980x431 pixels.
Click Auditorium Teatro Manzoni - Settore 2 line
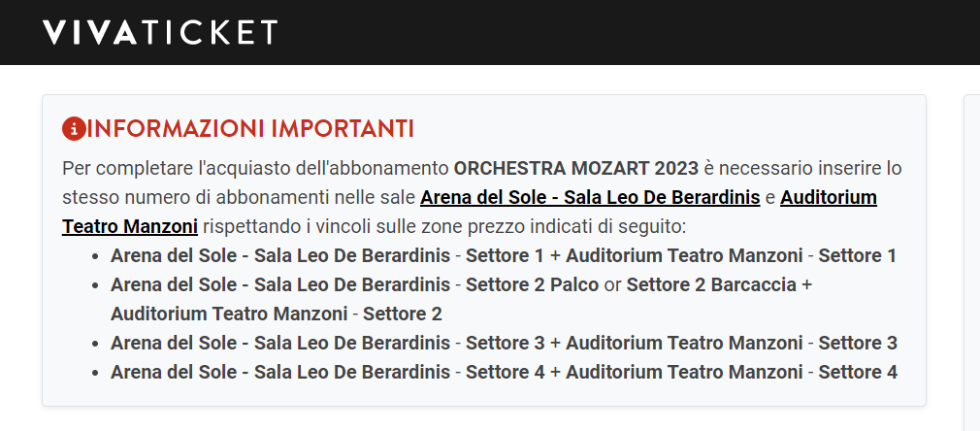[277, 314]
